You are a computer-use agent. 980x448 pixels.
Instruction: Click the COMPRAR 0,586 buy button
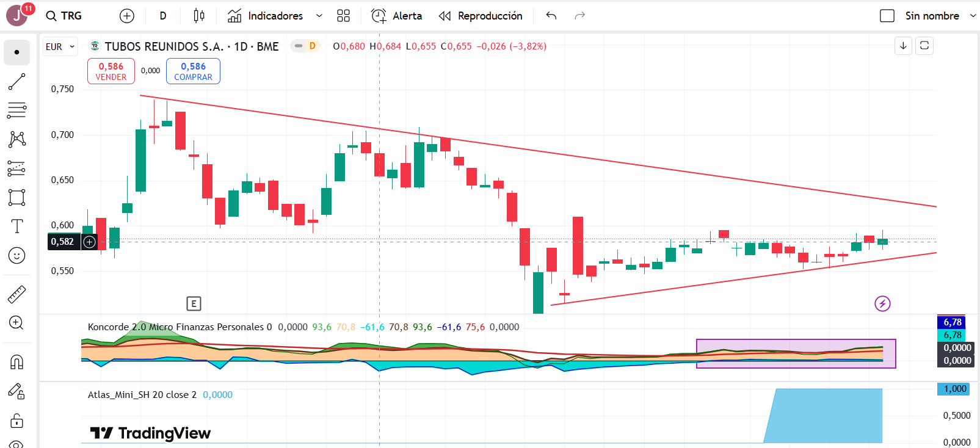coord(193,71)
